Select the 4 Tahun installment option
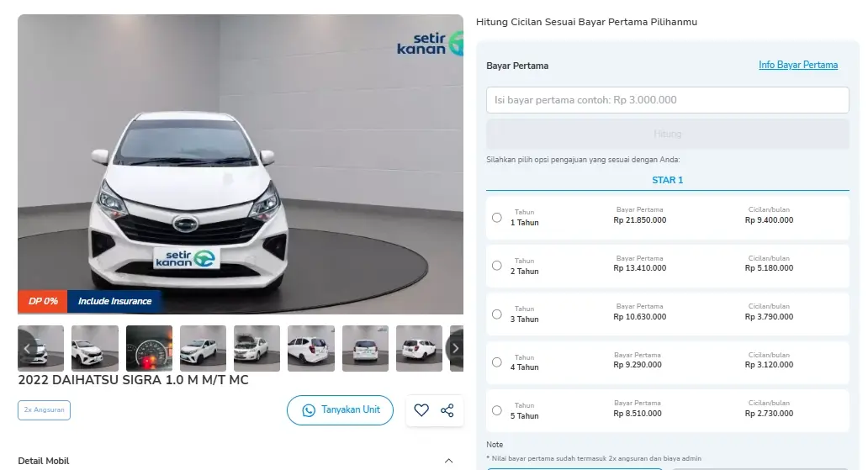Viewport: 868px width, 470px height. pos(497,362)
